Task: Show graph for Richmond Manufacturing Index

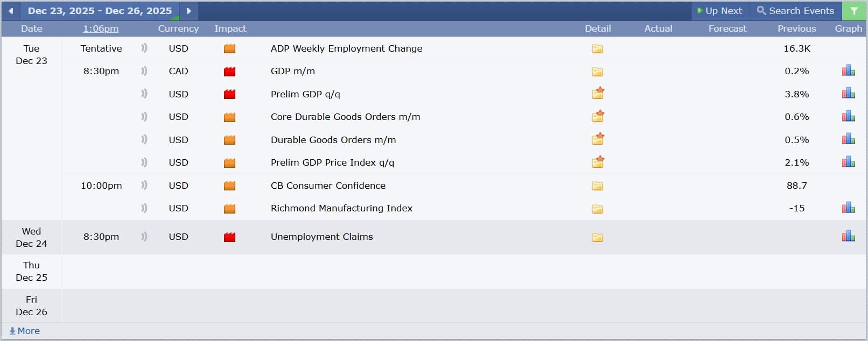Action: pyautogui.click(x=848, y=208)
